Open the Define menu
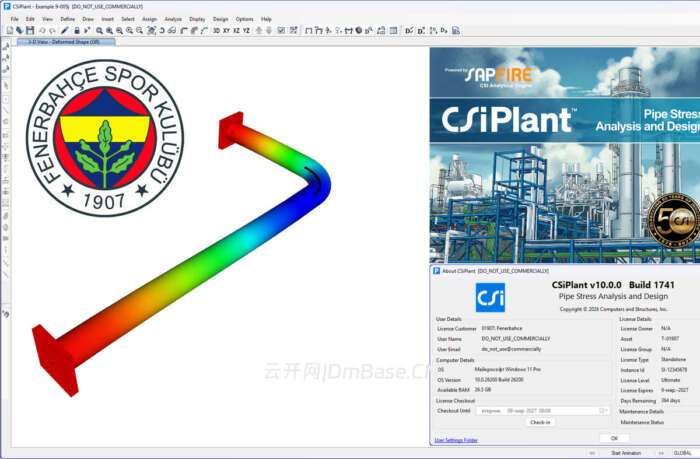 67,19
